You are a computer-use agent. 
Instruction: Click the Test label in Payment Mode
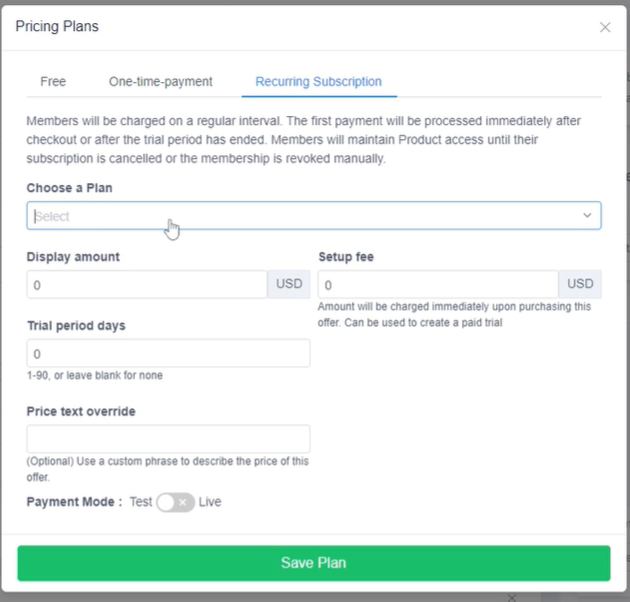141,502
